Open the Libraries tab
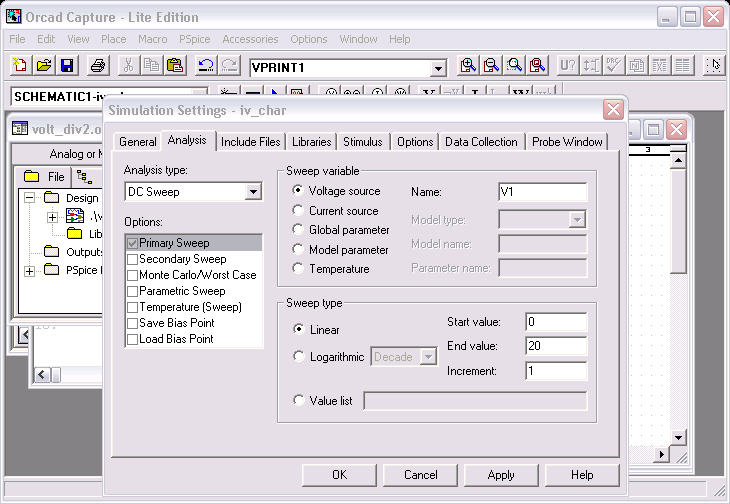 point(311,141)
